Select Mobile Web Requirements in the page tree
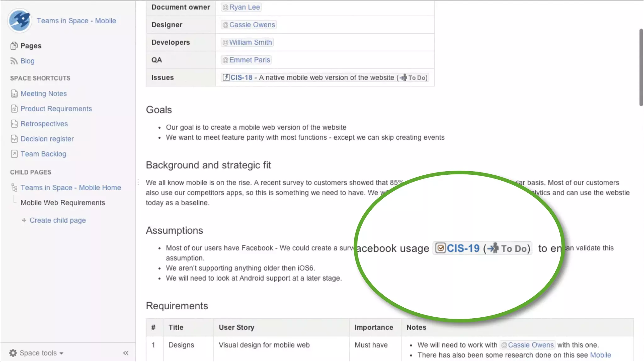Image resolution: width=644 pixels, height=362 pixels. pyautogui.click(x=63, y=203)
